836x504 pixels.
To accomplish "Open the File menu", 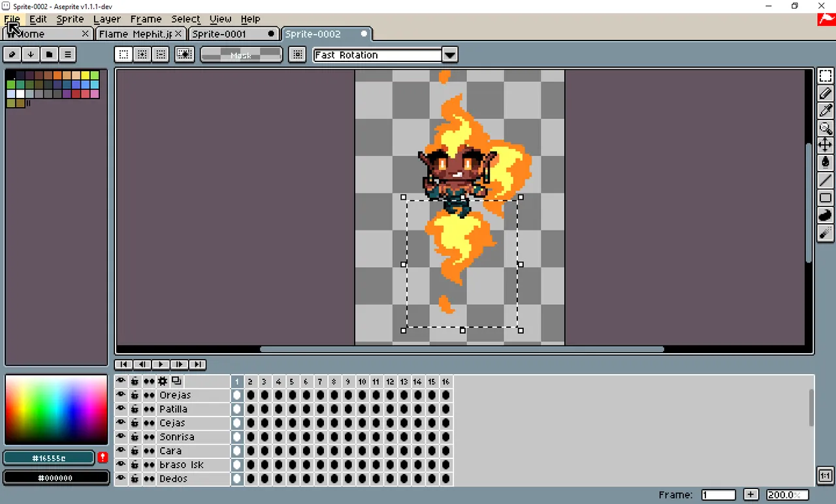I will 12,19.
